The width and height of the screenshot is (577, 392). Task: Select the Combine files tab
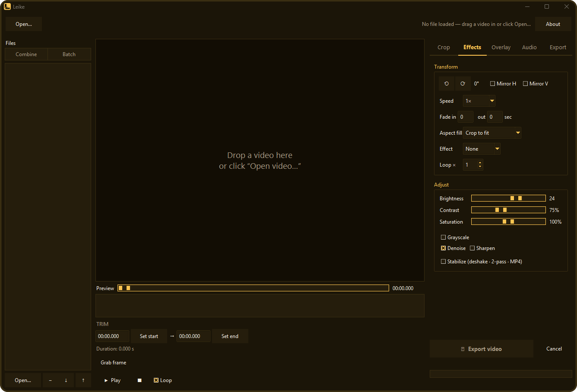(26, 54)
